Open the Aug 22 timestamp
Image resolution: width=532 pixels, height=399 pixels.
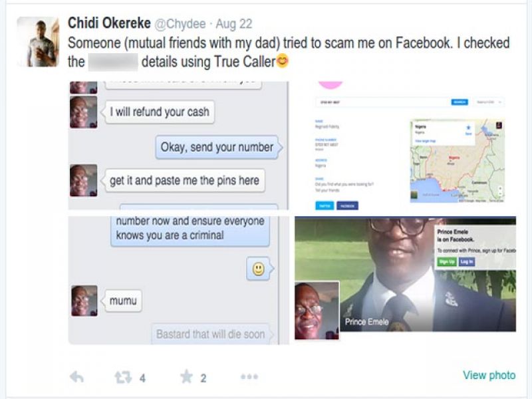[x=234, y=24]
